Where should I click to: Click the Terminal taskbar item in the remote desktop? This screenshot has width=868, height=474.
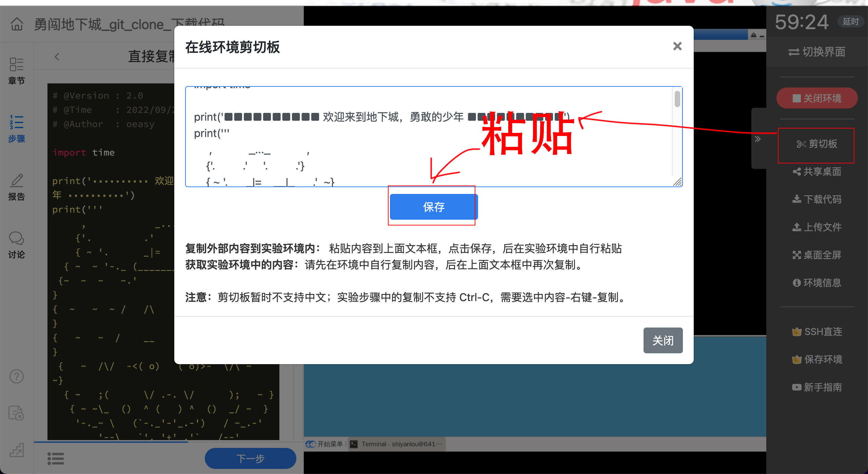pos(397,444)
